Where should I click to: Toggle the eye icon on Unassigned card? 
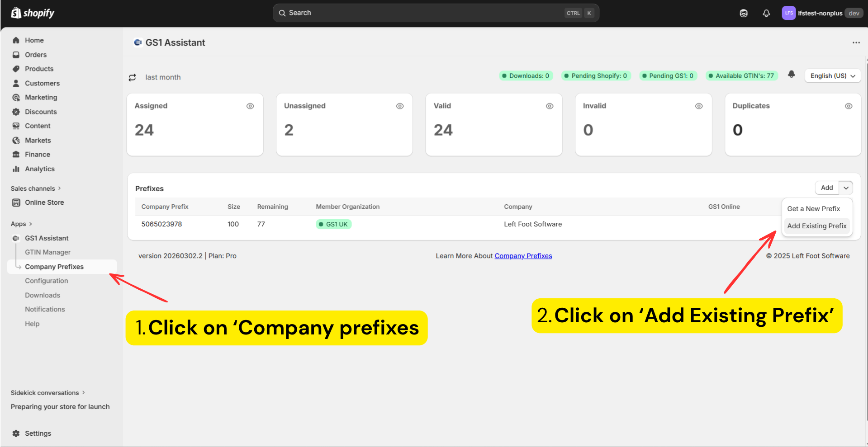(x=400, y=106)
